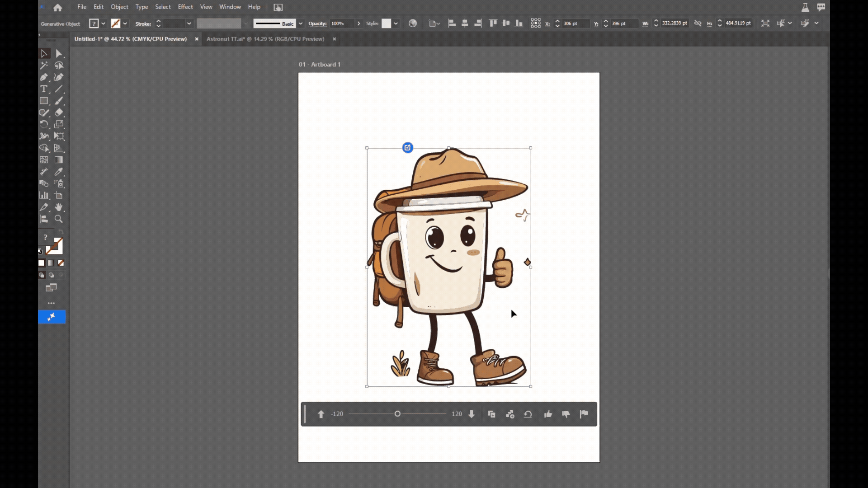Click the thumbs up feedback icon
The image size is (868, 488).
coord(548,414)
